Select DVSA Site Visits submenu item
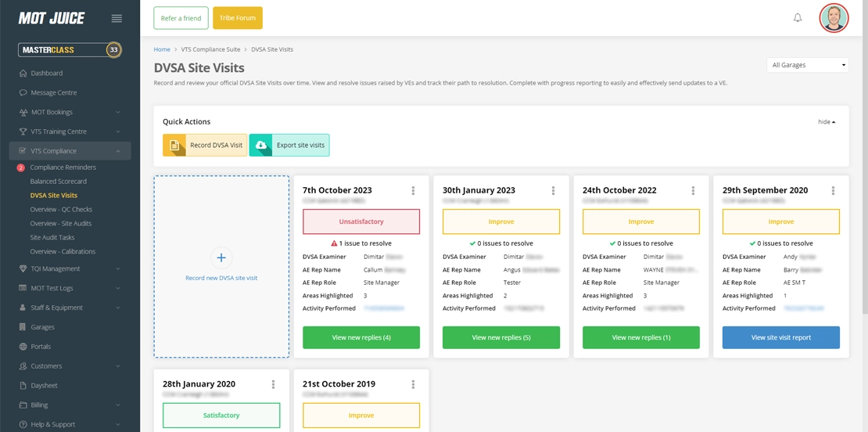The height and width of the screenshot is (432, 868). tap(54, 196)
